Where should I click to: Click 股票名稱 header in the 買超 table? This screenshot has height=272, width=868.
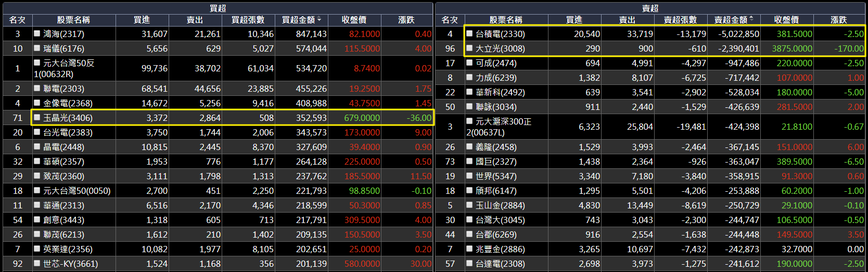click(74, 20)
